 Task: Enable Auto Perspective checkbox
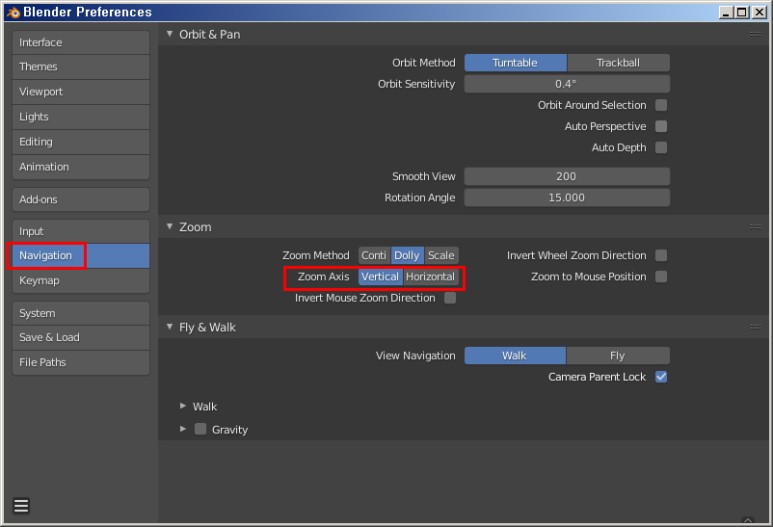tap(661, 126)
